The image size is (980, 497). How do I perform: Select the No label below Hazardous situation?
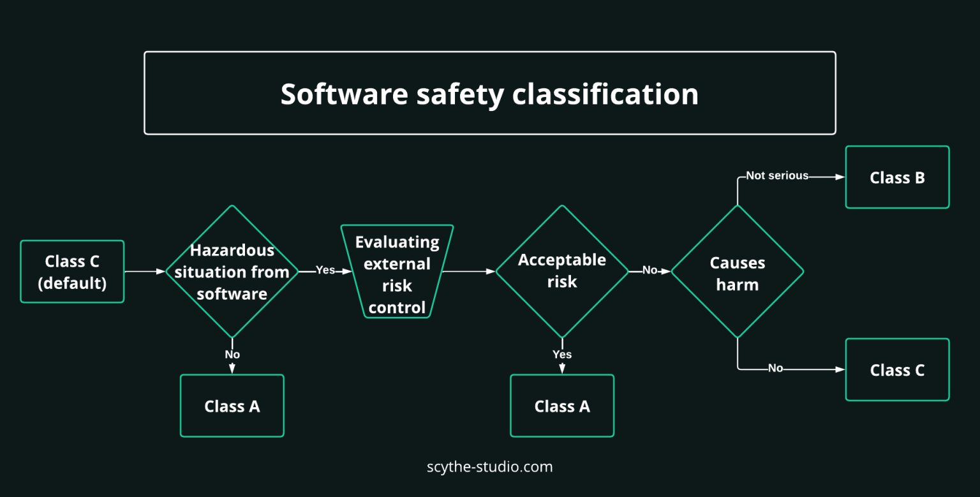232,354
